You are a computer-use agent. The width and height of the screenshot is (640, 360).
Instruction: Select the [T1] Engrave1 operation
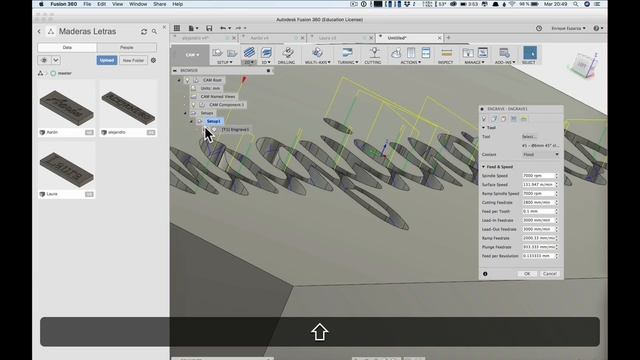pos(235,129)
